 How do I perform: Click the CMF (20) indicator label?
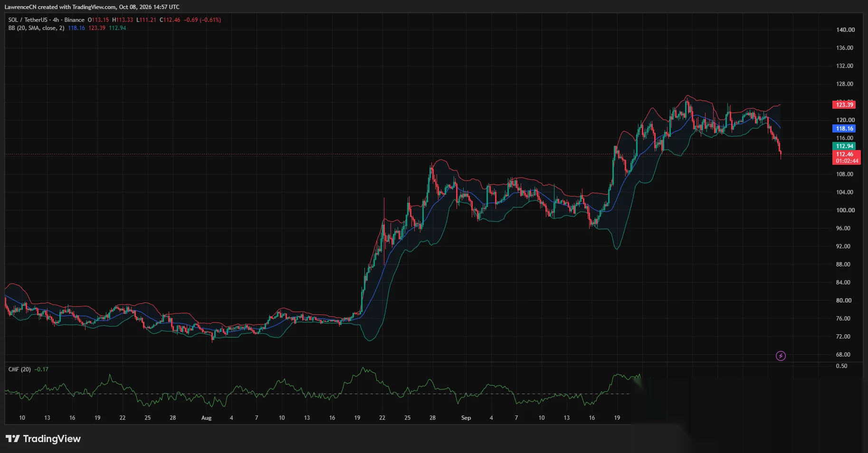[x=19, y=369]
